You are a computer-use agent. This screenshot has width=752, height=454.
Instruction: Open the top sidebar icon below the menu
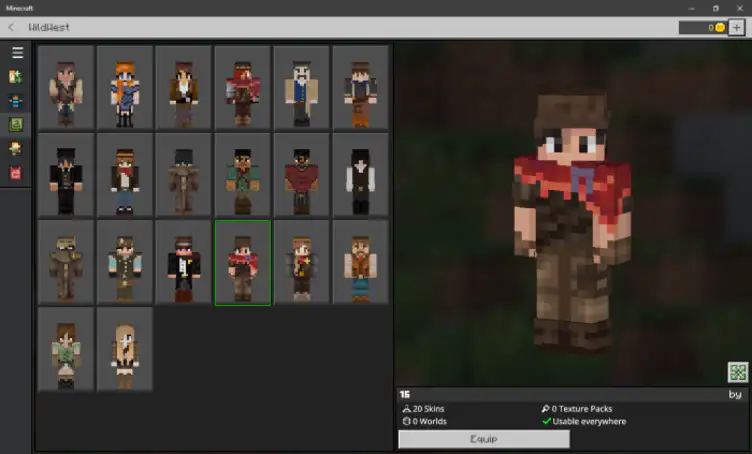click(16, 77)
